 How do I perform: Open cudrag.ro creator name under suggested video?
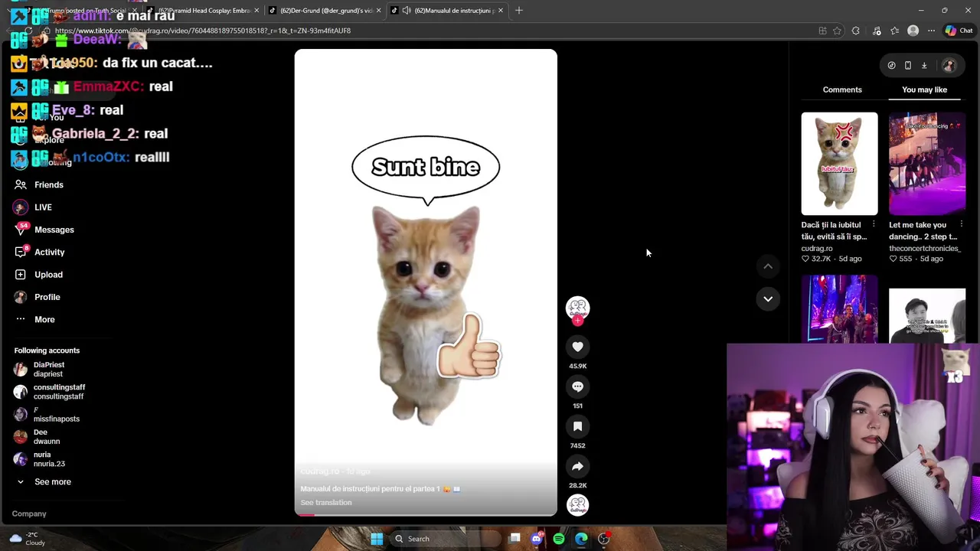point(817,249)
